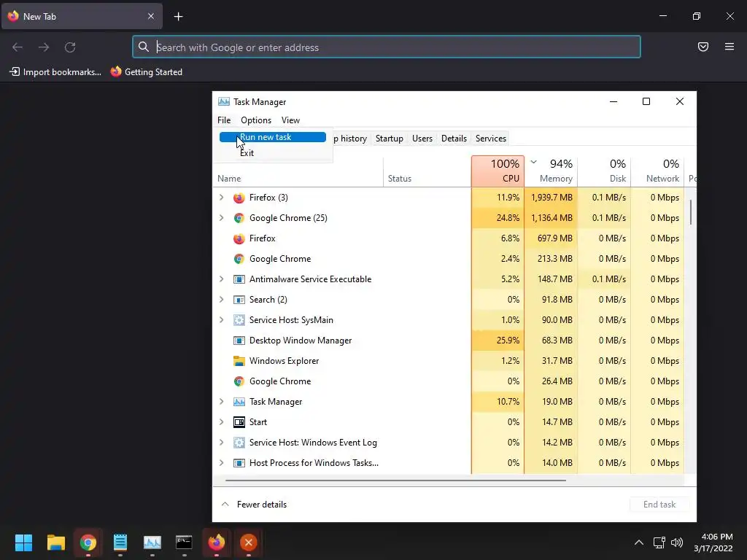
Task: Click the Windows Explorer folder icon
Action: [x=239, y=361]
